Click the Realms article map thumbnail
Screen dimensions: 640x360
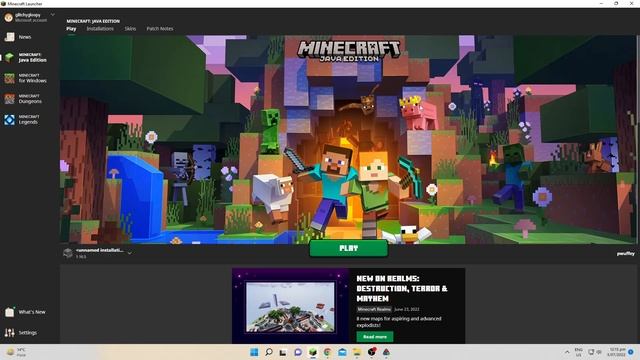290,307
